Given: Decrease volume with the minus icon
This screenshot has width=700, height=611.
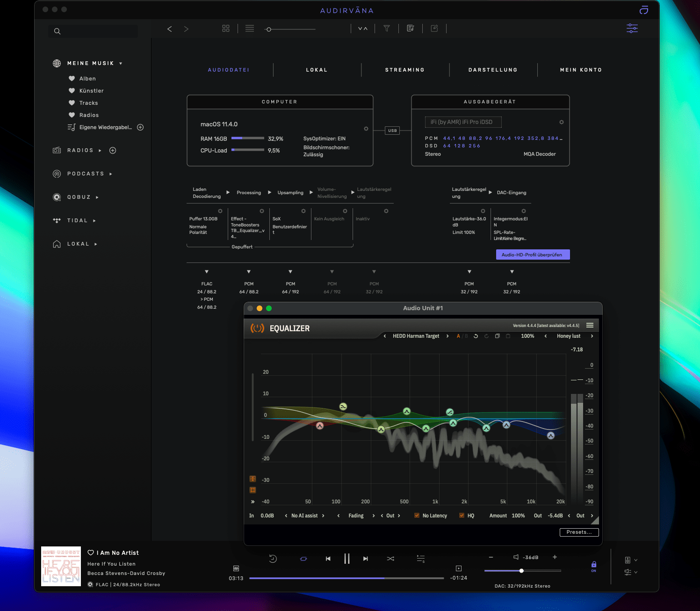Looking at the screenshot, I should point(491,557).
